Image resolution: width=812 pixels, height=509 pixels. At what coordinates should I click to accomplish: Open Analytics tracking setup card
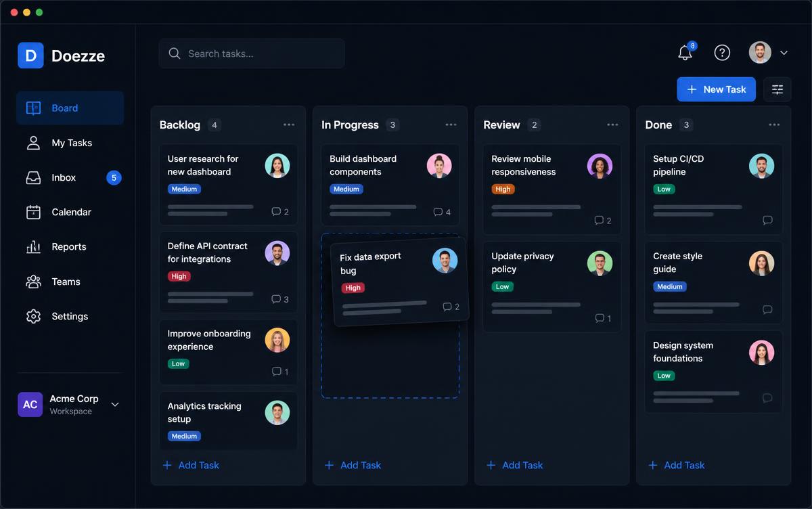click(228, 420)
